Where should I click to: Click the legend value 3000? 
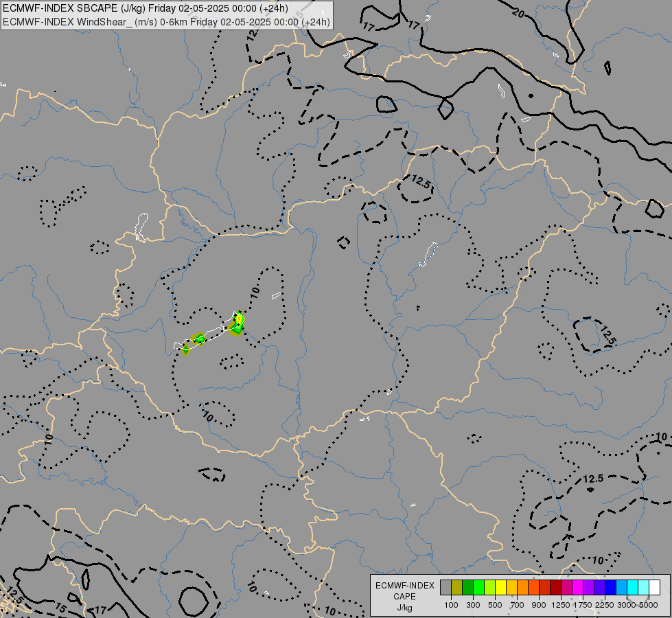627,605
